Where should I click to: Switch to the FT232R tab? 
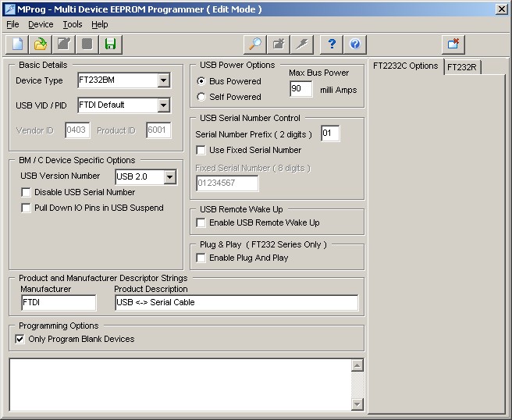click(x=462, y=67)
